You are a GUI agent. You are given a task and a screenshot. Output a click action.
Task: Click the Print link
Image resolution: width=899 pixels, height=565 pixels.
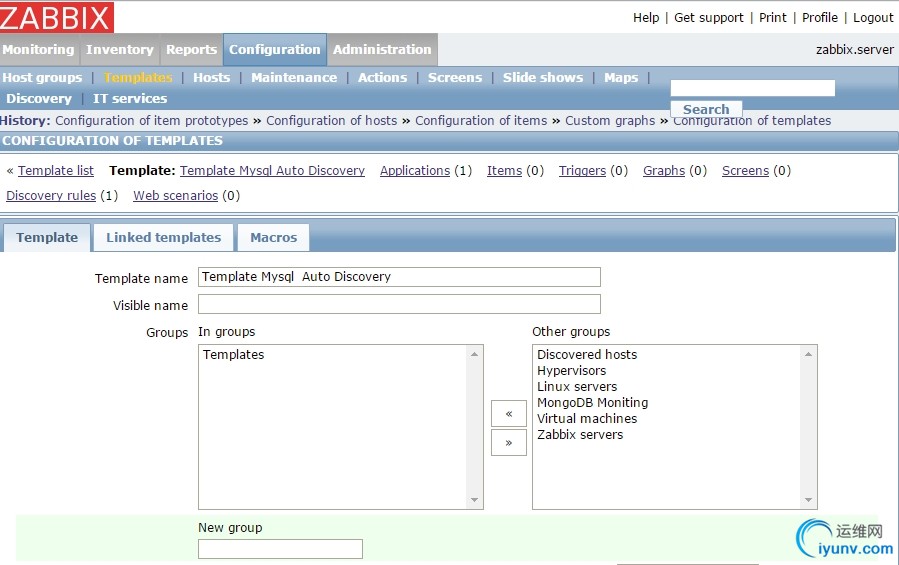pyautogui.click(x=773, y=18)
